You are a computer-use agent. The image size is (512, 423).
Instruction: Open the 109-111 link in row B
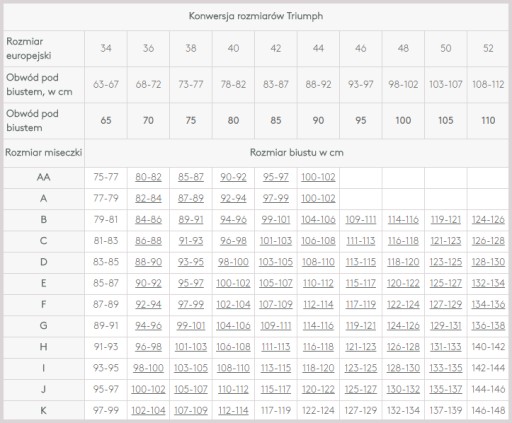coord(361,220)
